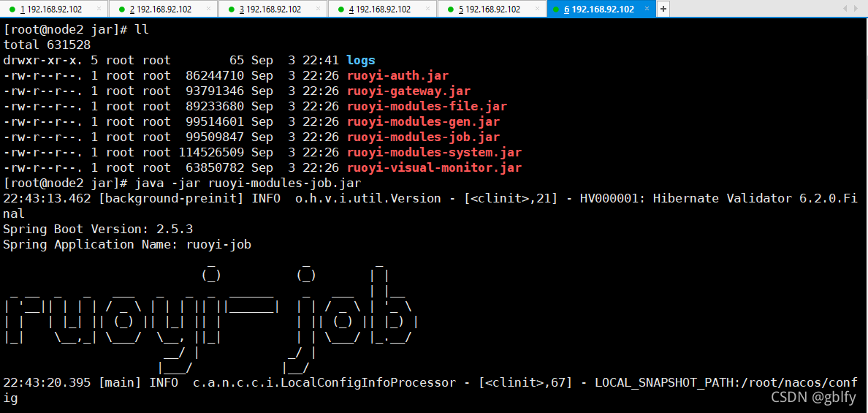The height and width of the screenshot is (413, 868).
Task: Open a new session tab with plus button
Action: pyautogui.click(x=663, y=9)
